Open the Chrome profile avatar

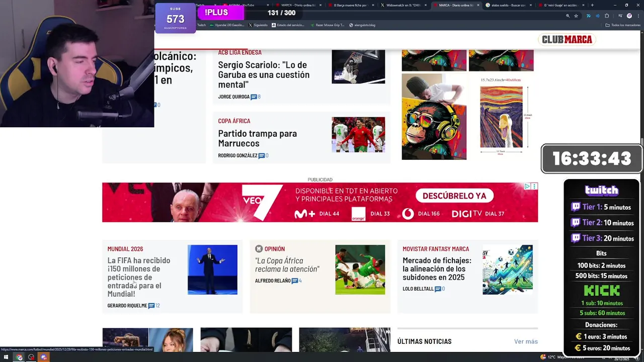point(629,16)
